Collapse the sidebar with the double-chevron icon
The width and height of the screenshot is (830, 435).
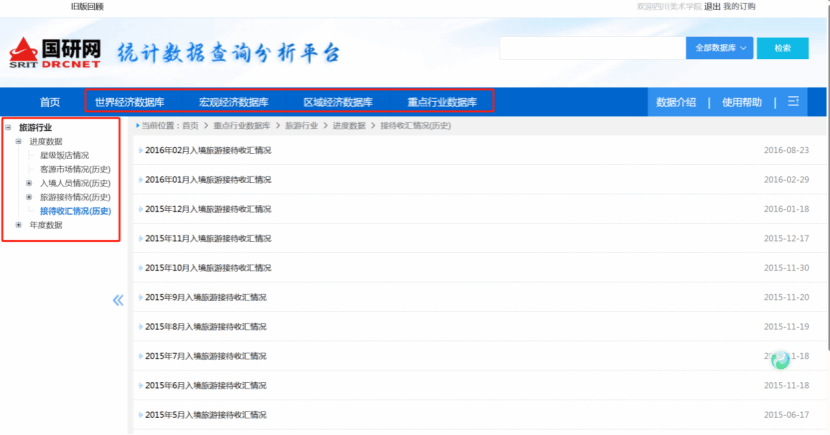coord(118,299)
